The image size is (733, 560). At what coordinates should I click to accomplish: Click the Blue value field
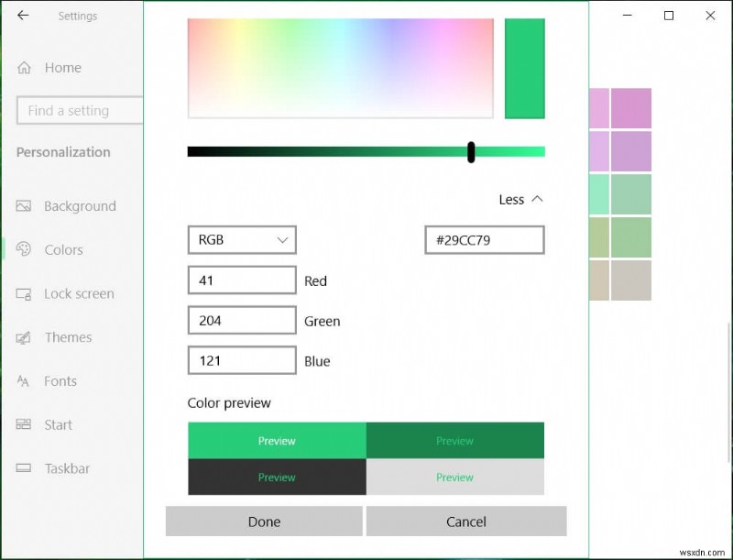(242, 360)
